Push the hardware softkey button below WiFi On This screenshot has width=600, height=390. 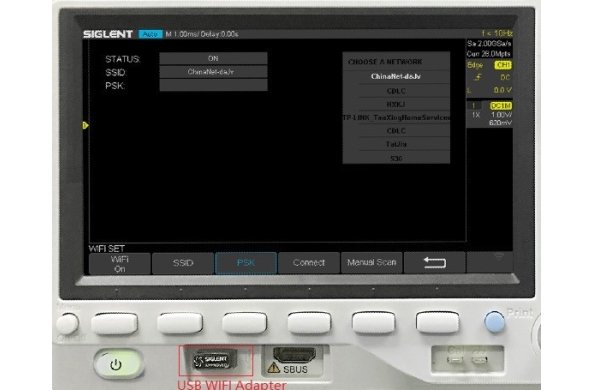(114, 323)
